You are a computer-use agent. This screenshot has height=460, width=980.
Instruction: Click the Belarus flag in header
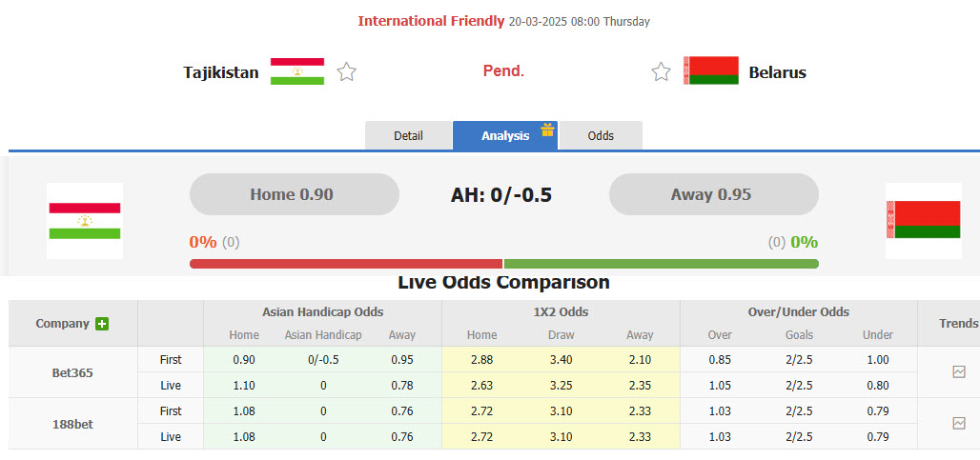pos(711,71)
